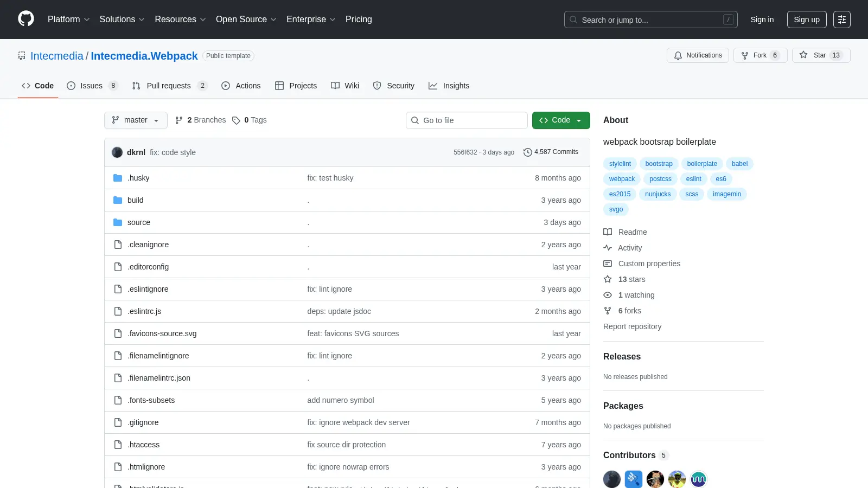Image resolution: width=868 pixels, height=488 pixels.
Task: Click the dkrnl author avatar
Action: pyautogui.click(x=117, y=152)
